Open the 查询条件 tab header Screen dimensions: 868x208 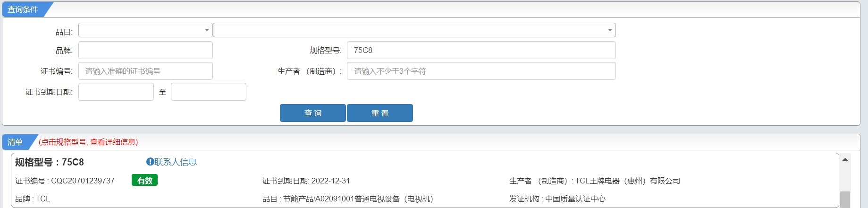click(23, 9)
